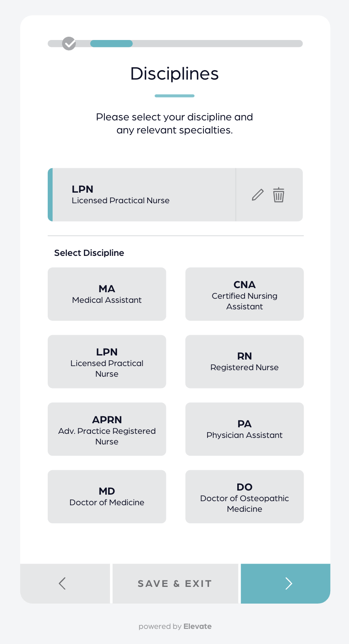Image resolution: width=349 pixels, height=644 pixels.
Task: Select APRN Adv. Practice Registered Nurse
Action: (x=107, y=429)
